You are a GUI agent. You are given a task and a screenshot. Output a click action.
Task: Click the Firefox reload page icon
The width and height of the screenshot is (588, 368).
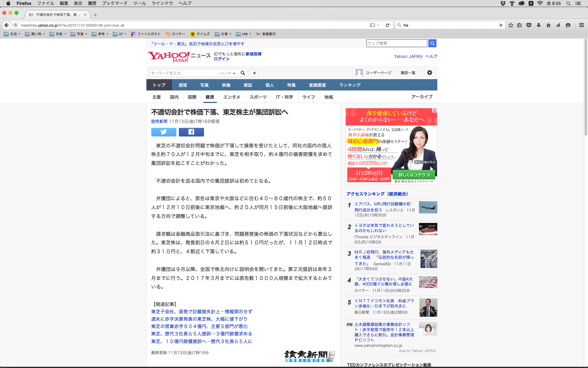point(387,25)
